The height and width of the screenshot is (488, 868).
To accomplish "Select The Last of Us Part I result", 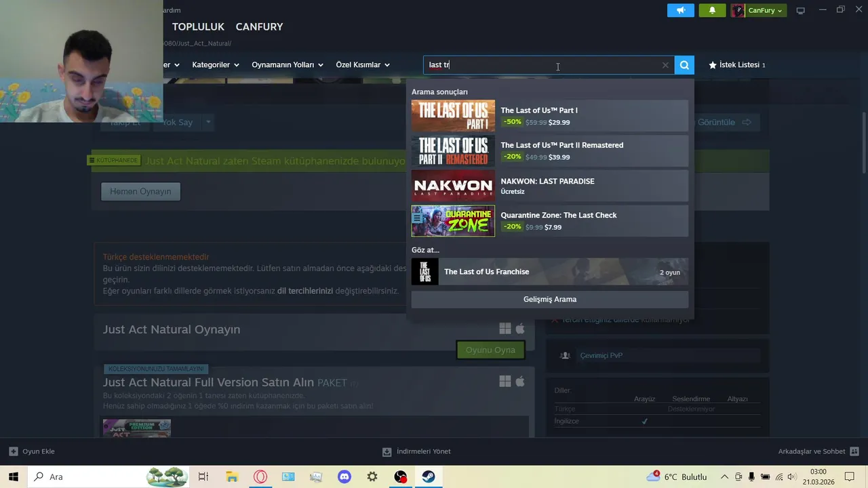I will tap(550, 116).
